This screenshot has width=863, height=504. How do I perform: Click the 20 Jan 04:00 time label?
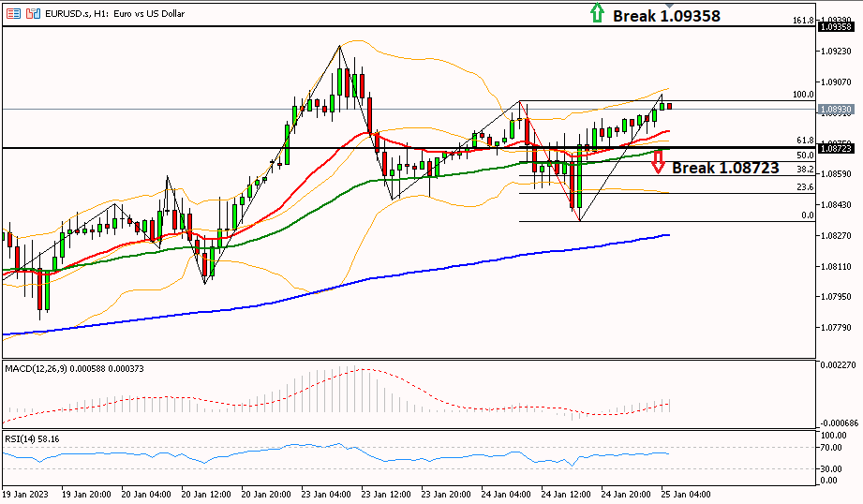(146, 494)
